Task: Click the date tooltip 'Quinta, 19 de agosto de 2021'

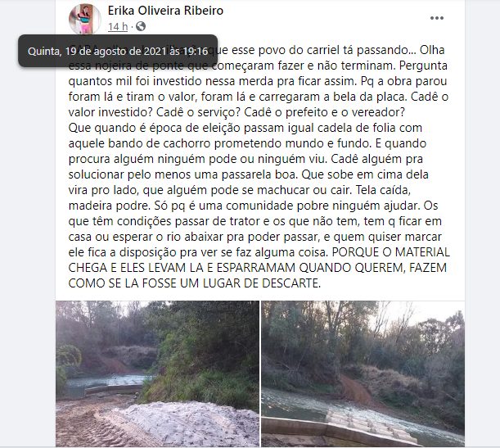Action: coord(118,51)
